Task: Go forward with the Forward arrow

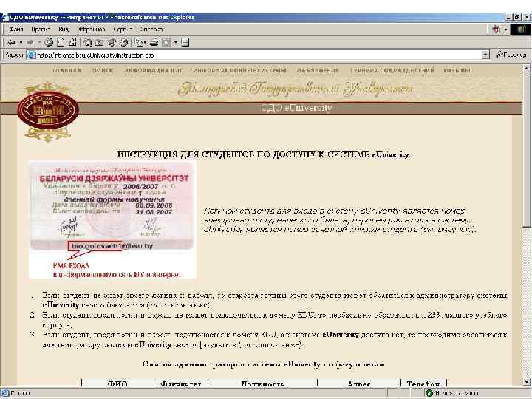Action: 30,42
